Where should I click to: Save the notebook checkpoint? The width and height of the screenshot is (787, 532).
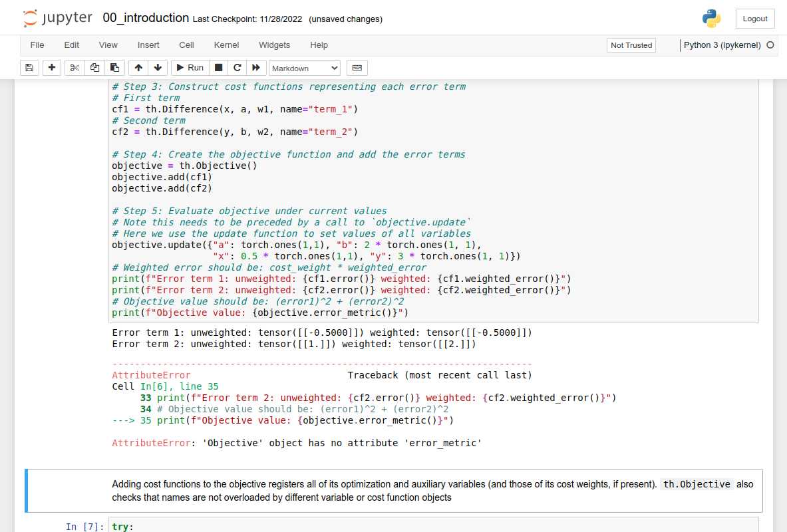[29, 67]
